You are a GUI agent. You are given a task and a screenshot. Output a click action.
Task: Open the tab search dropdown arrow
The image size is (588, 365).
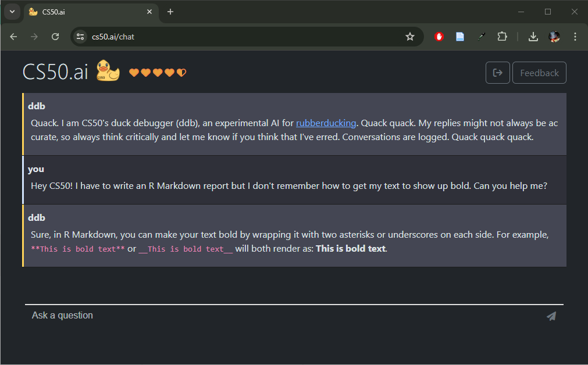click(12, 12)
